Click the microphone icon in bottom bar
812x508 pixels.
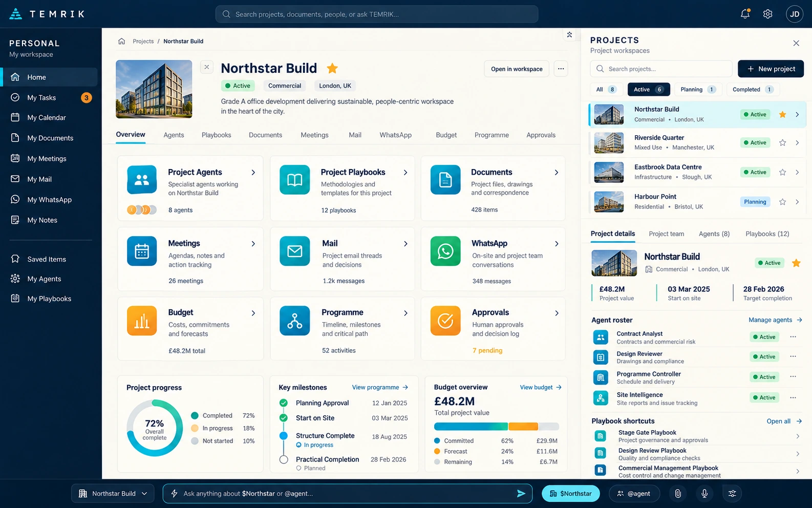[704, 494]
